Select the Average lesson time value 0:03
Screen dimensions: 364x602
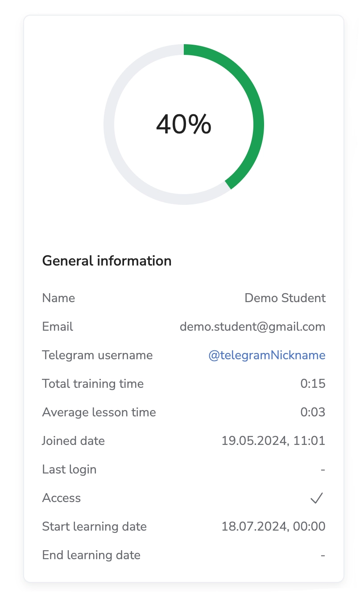point(313,412)
